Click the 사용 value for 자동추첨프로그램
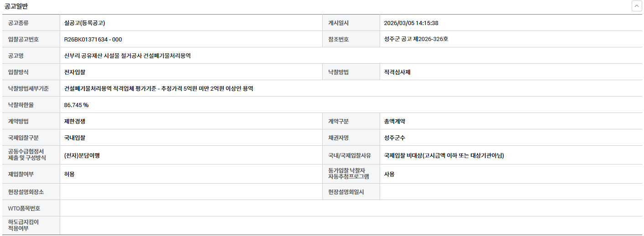Screen dimensions: 644x236 click(389, 174)
